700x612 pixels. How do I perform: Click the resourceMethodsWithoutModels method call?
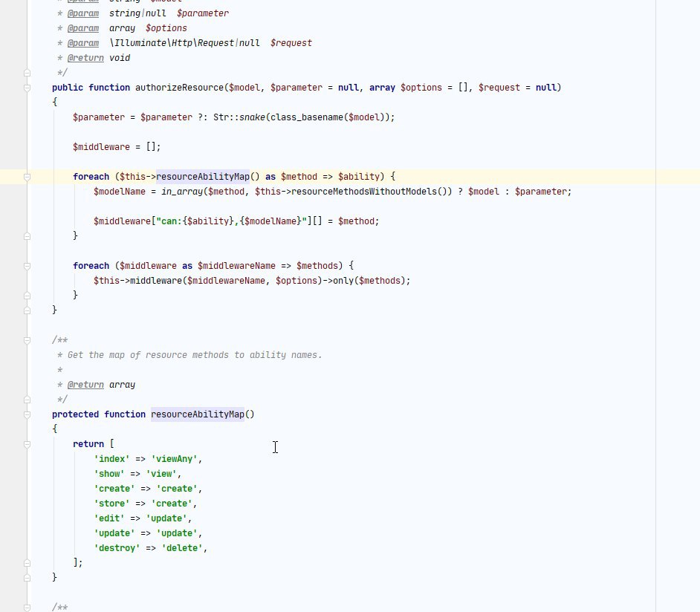(364, 192)
